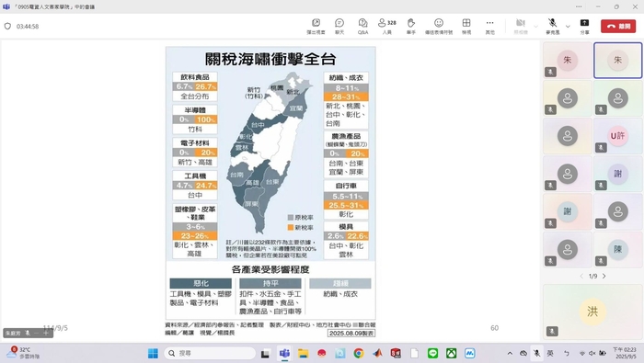Click the muted mic icon on U許 tile
Screen dimensions: 644x363
(601, 147)
